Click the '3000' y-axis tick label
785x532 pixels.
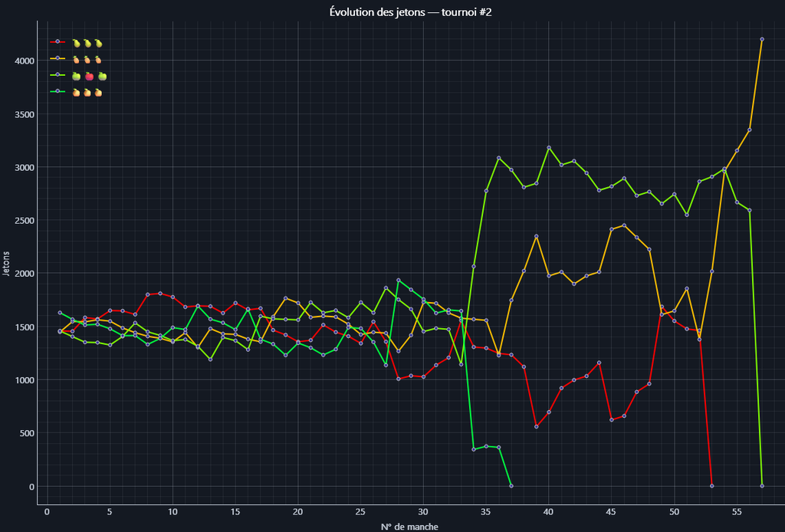coord(25,167)
